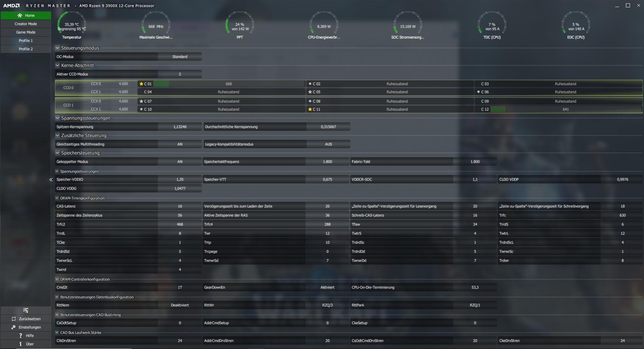Click the OC-Modus Standard value
Image resolution: width=644 pixels, height=349 pixels.
tap(180, 57)
